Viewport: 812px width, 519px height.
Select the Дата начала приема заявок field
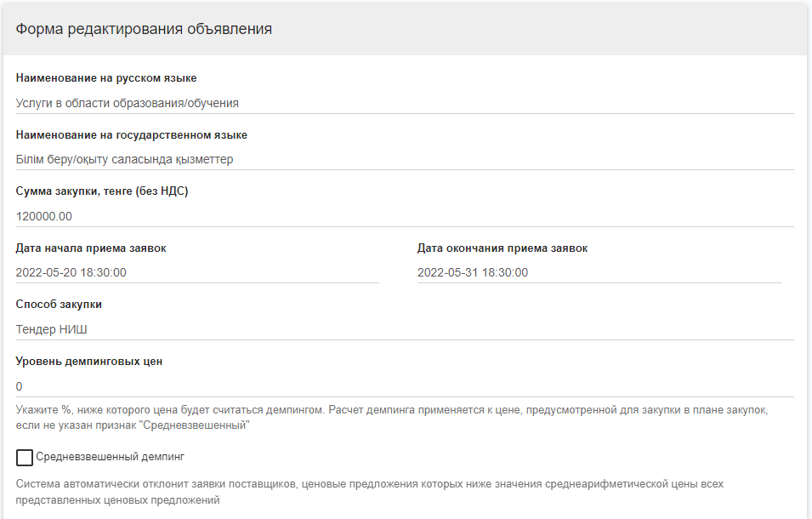[x=196, y=272]
